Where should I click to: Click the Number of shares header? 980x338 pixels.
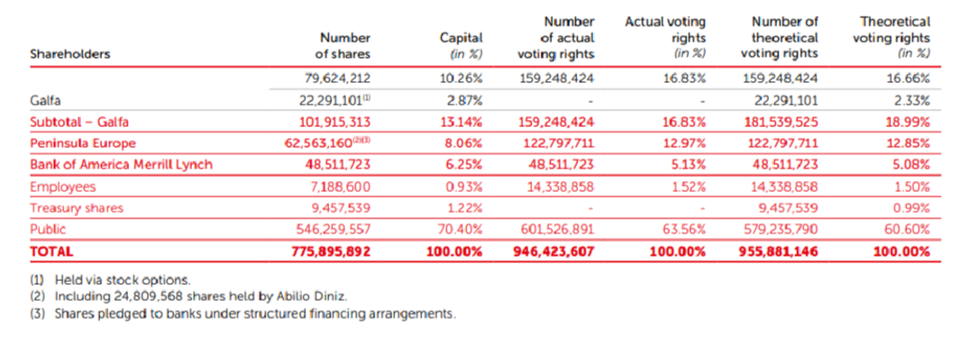pos(342,46)
